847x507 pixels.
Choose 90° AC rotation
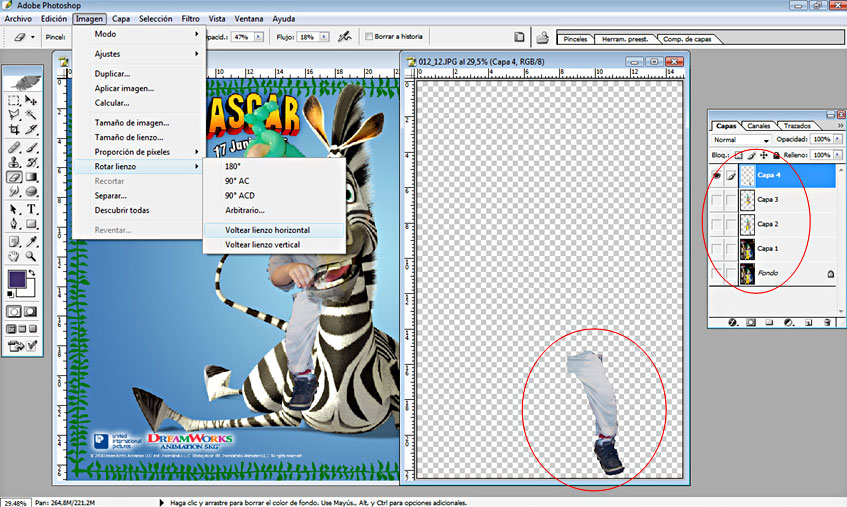pyautogui.click(x=274, y=181)
